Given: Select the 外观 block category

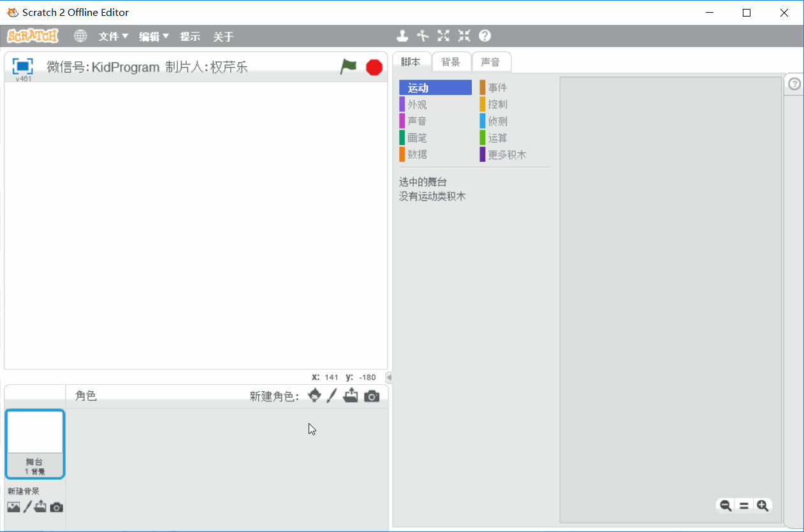Looking at the screenshot, I should click(x=417, y=104).
